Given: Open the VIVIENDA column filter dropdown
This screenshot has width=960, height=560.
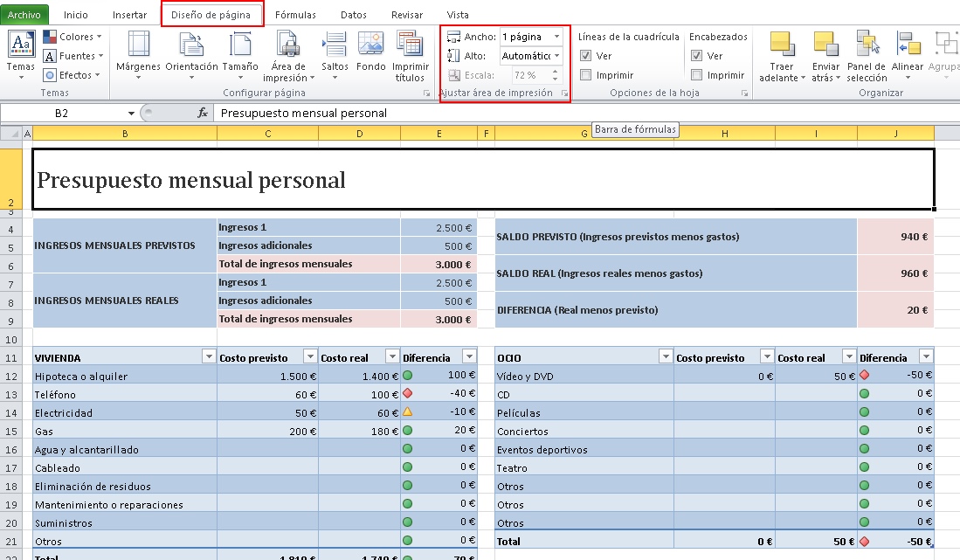Looking at the screenshot, I should [208, 357].
